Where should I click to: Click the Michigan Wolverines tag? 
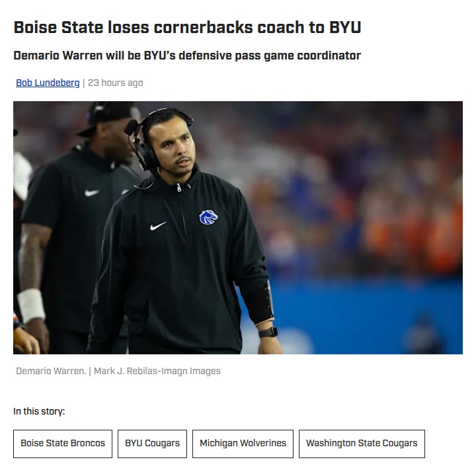243,444
